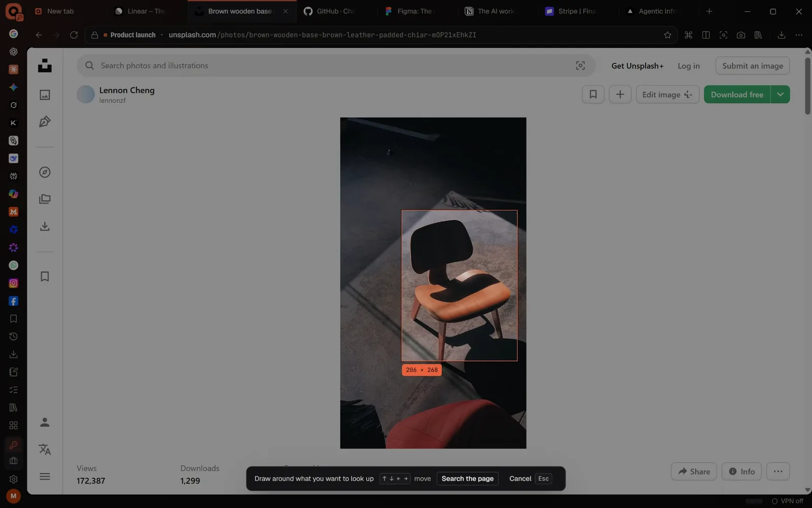Open ChatGPT from the browser sidebar
Screen dimensions: 812x508
[x=14, y=51]
